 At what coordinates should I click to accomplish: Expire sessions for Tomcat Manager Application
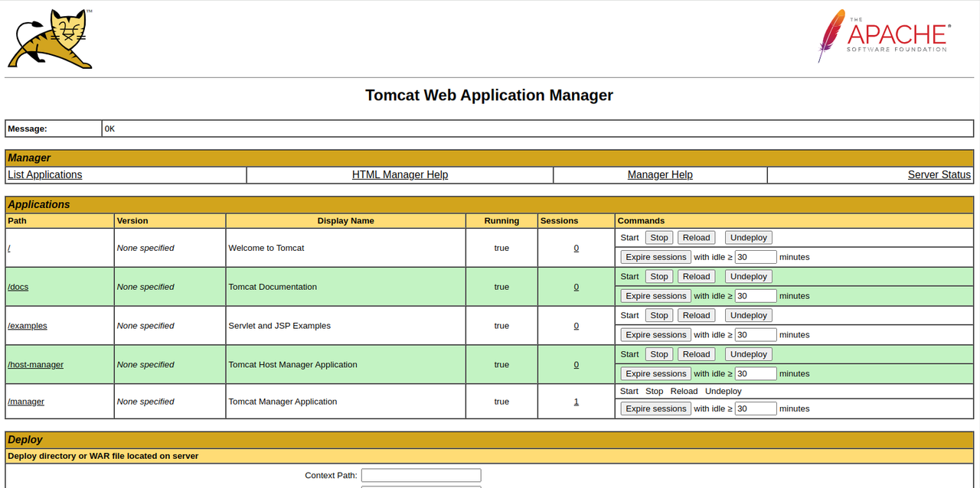click(x=656, y=408)
